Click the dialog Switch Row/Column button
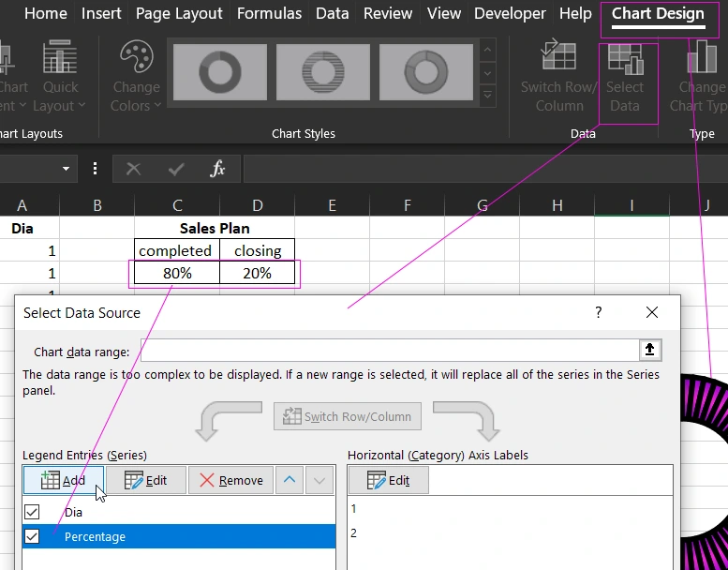Screen dimensions: 728x570 (348, 416)
